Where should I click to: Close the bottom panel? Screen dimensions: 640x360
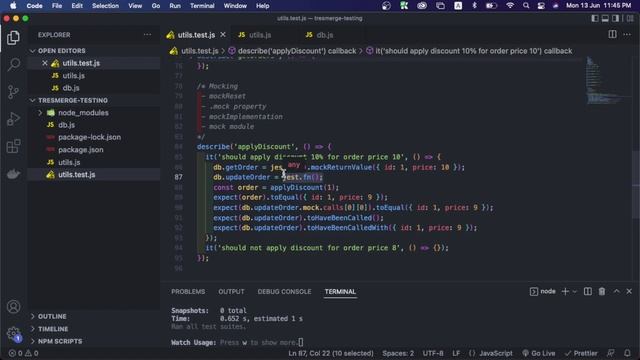629,291
